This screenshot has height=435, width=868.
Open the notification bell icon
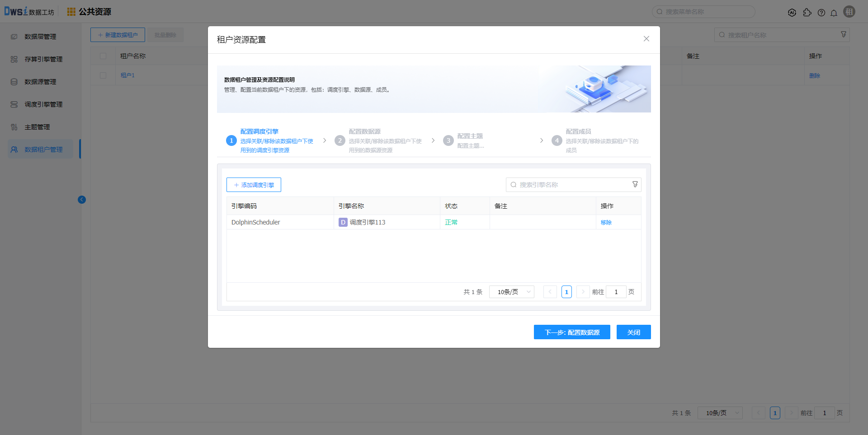click(x=834, y=13)
